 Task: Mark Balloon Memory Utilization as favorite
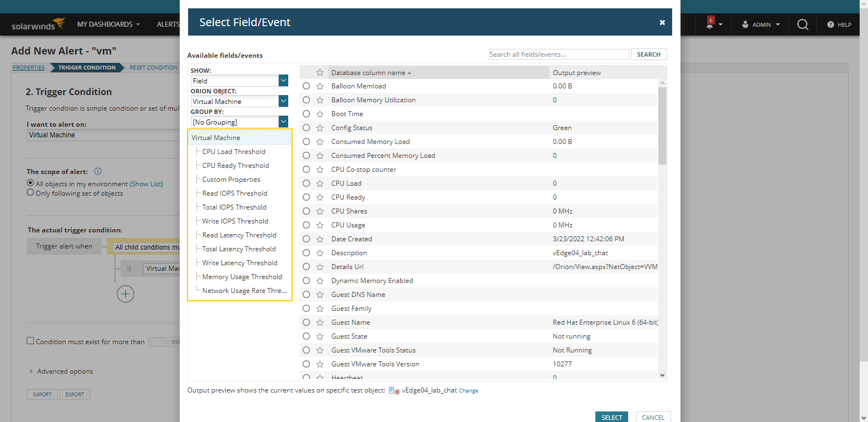point(320,100)
